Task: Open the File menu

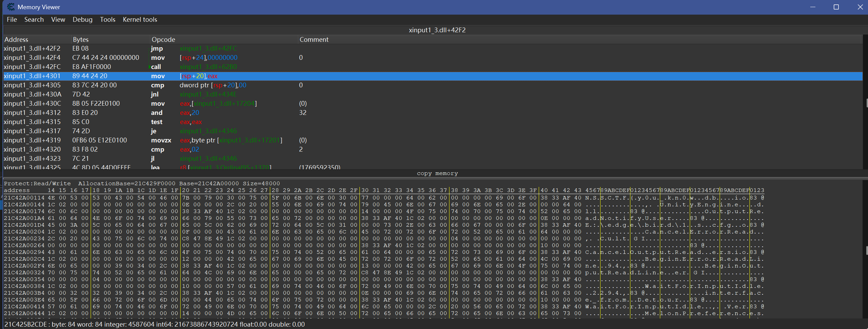Action: [x=12, y=19]
